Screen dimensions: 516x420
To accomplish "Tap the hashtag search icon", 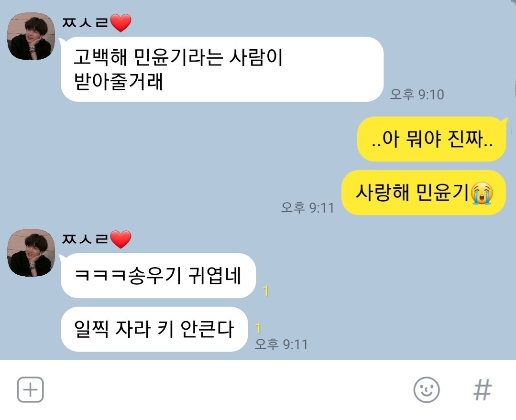I will tap(483, 390).
